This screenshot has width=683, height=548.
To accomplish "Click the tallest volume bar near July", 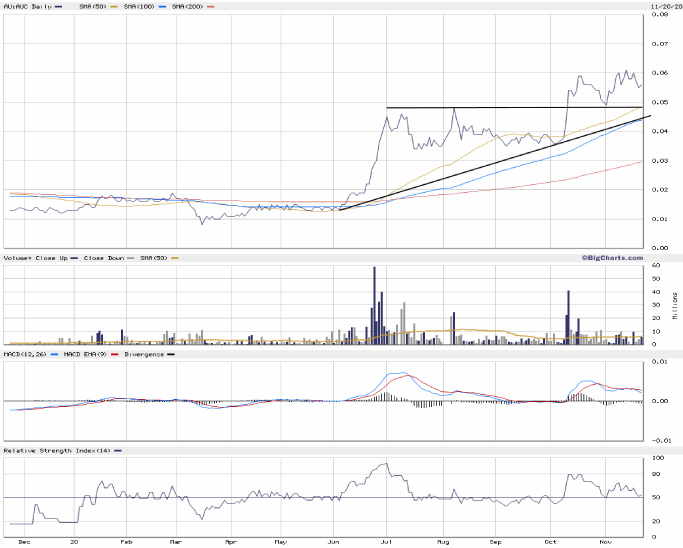I will [374, 305].
